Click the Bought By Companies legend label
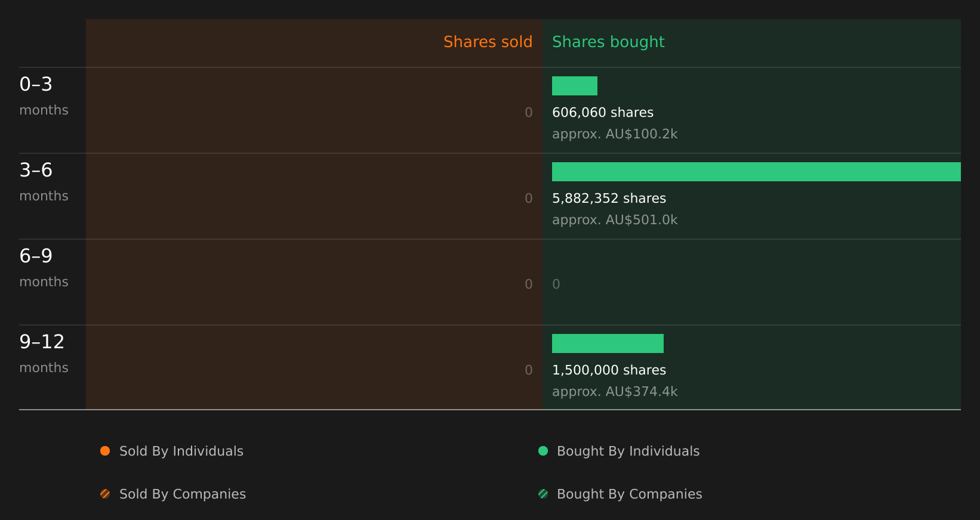This screenshot has height=520, width=980. [x=629, y=494]
